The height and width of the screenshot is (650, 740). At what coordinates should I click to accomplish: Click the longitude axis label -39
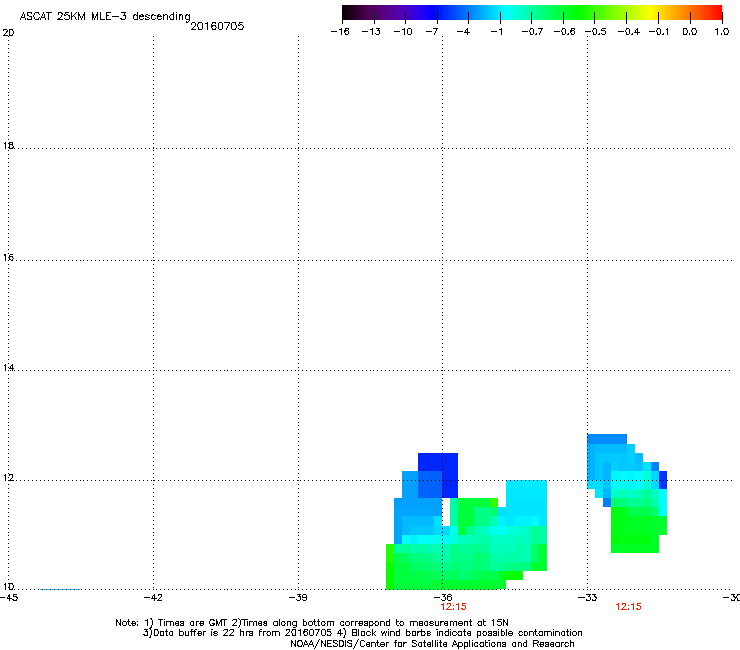[x=298, y=598]
